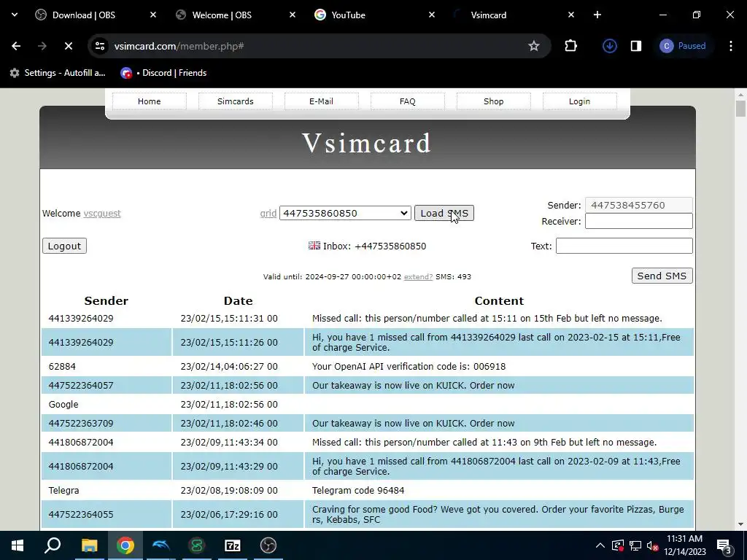Screen dimensions: 747x560
Task: Go back to the previous page
Action: pyautogui.click(x=16, y=46)
